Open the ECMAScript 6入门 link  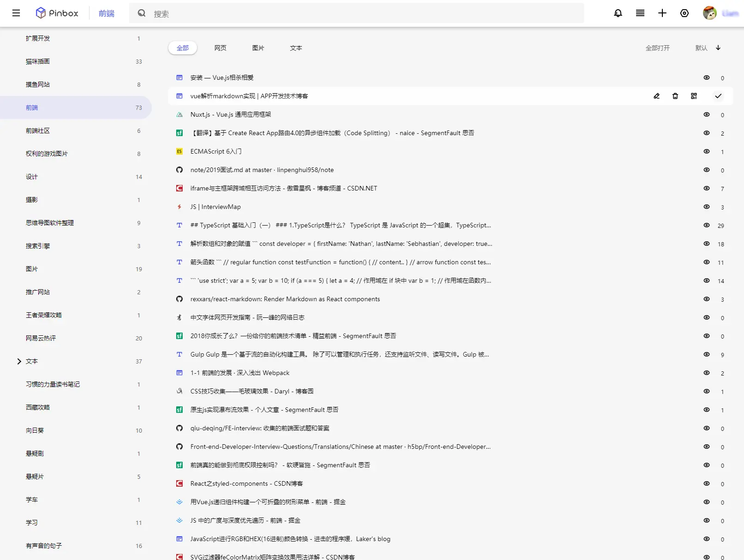click(216, 151)
